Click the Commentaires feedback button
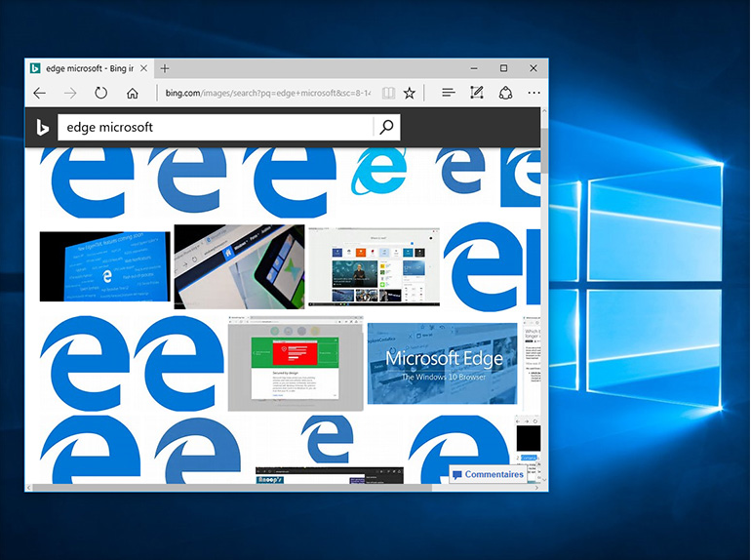The width and height of the screenshot is (751, 560). [x=488, y=475]
